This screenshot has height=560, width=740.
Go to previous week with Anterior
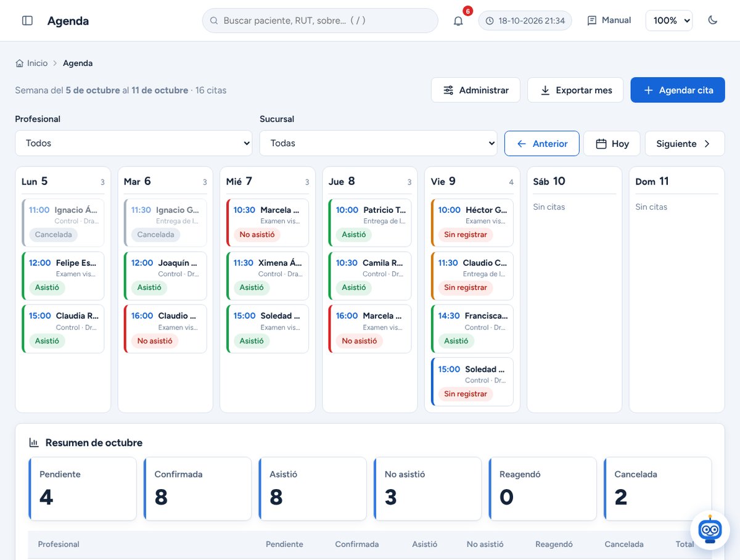(542, 144)
